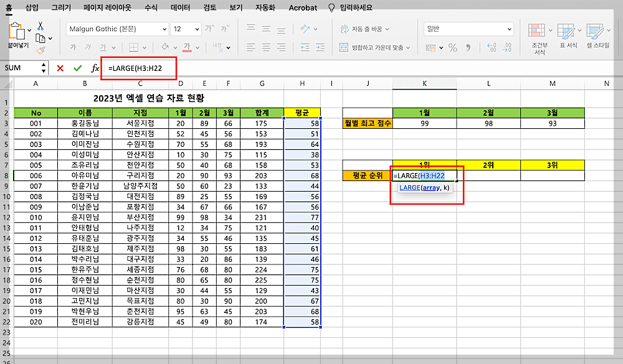Apply comma style icon

(468, 48)
